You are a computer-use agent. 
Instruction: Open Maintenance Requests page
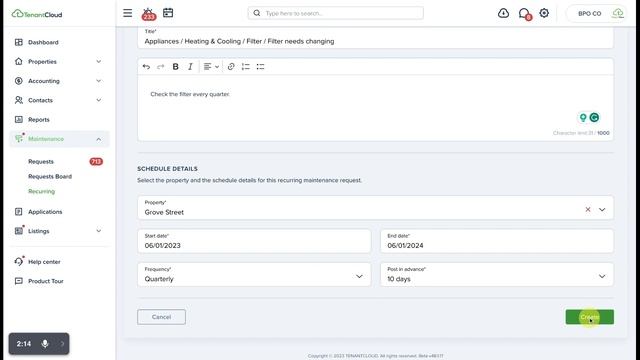(41, 162)
